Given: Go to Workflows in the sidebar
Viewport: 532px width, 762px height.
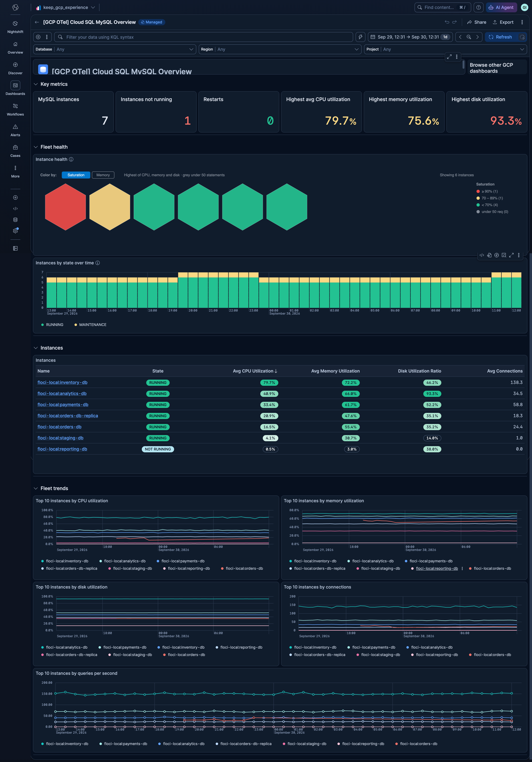Looking at the screenshot, I should coord(15,110).
